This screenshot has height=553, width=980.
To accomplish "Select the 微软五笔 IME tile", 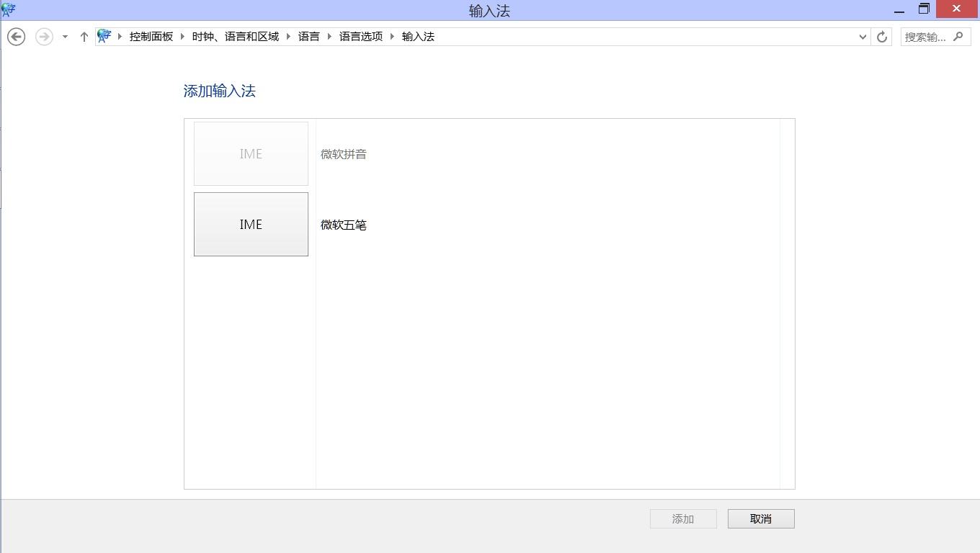I will point(251,224).
